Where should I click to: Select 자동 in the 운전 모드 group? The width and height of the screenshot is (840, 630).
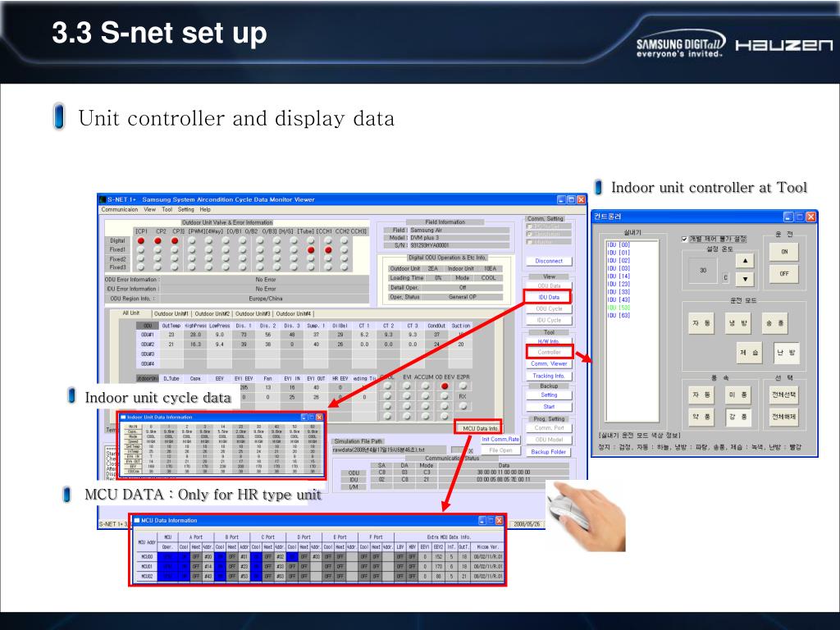tap(701, 323)
